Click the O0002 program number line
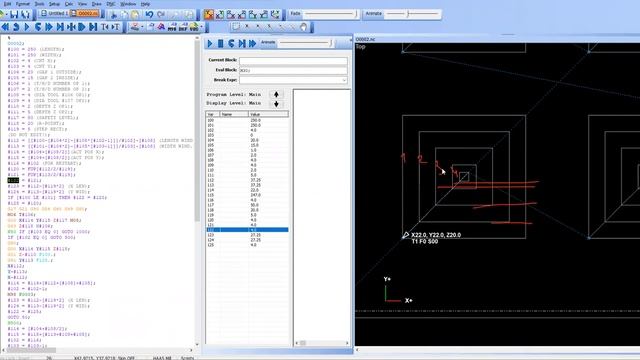The image size is (640, 360). pos(16,43)
